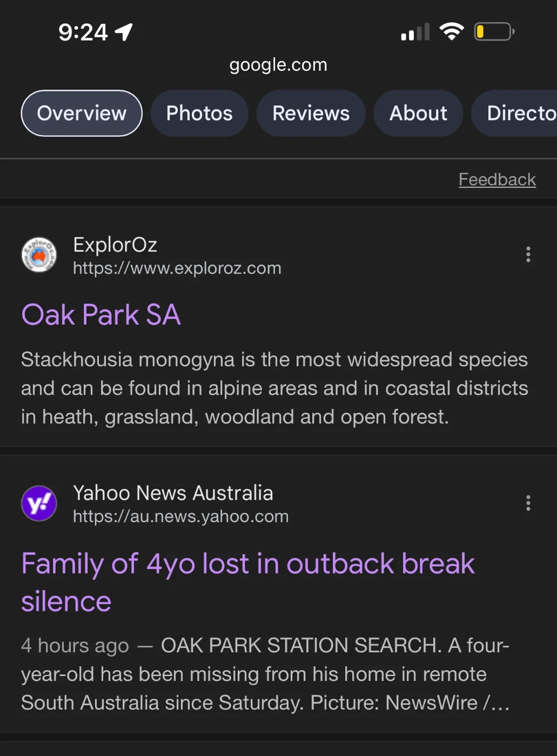Open the Reviews tab
The image size is (557, 756).
(311, 113)
